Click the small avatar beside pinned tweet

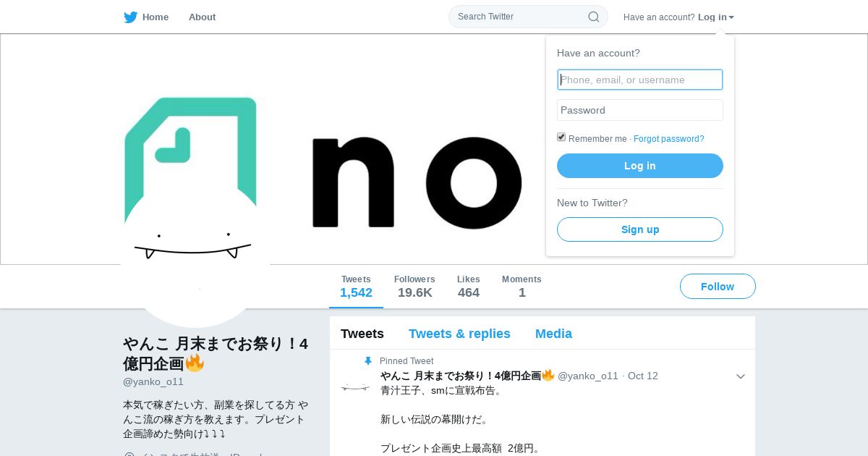[x=355, y=388]
